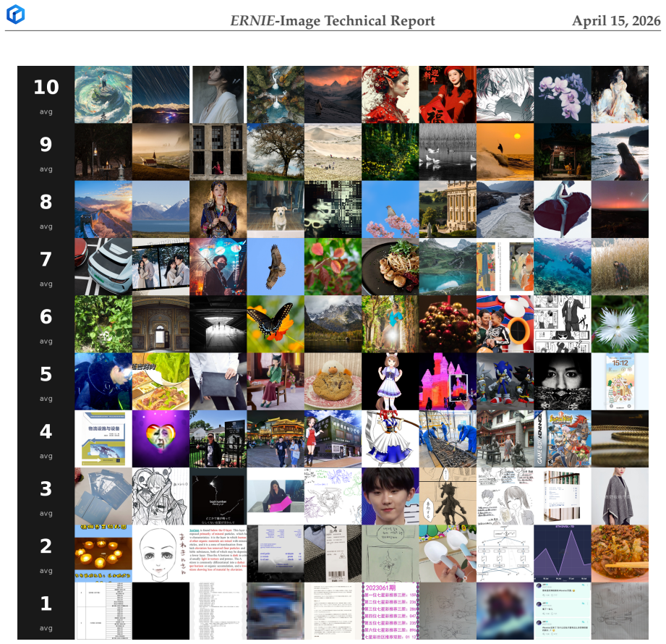Screen dimensions: 666x644
Task: Open the Mickey Mouse with children thumbnail
Action: [505, 324]
